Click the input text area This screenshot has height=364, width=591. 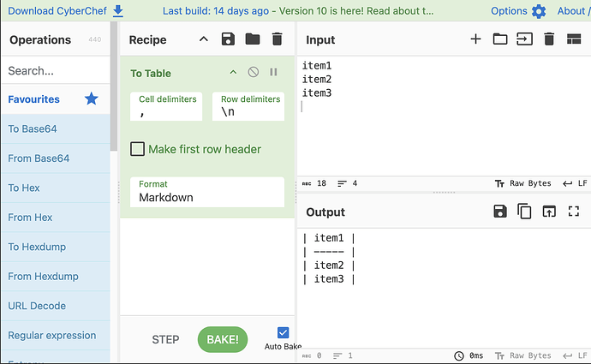coord(444,116)
